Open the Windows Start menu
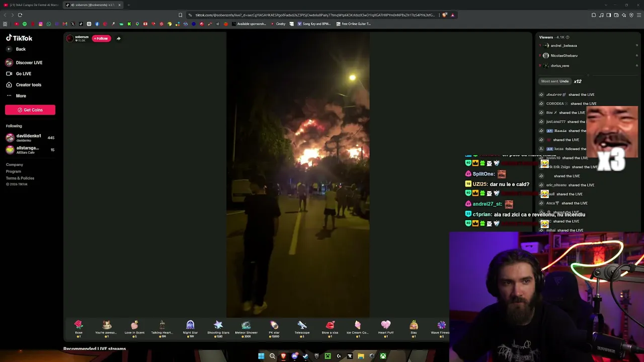Screen dimensions: 644x362 pyautogui.click(x=261, y=356)
